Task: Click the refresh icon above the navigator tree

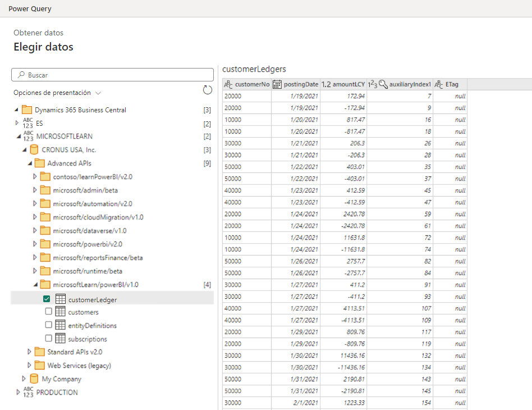Action: [207, 90]
